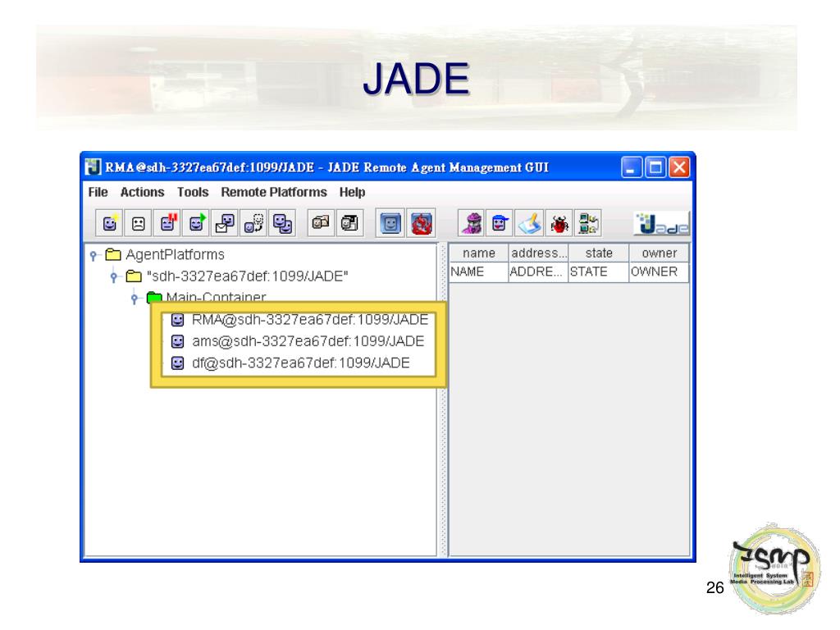Click the df agent face icon
The height and width of the screenshot is (630, 840).
click(x=177, y=363)
